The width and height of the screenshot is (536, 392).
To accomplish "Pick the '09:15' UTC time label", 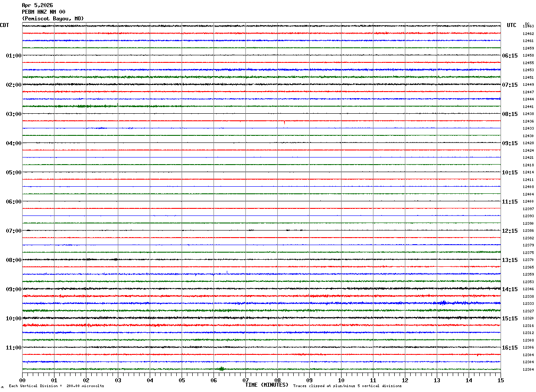I will click(x=510, y=143).
